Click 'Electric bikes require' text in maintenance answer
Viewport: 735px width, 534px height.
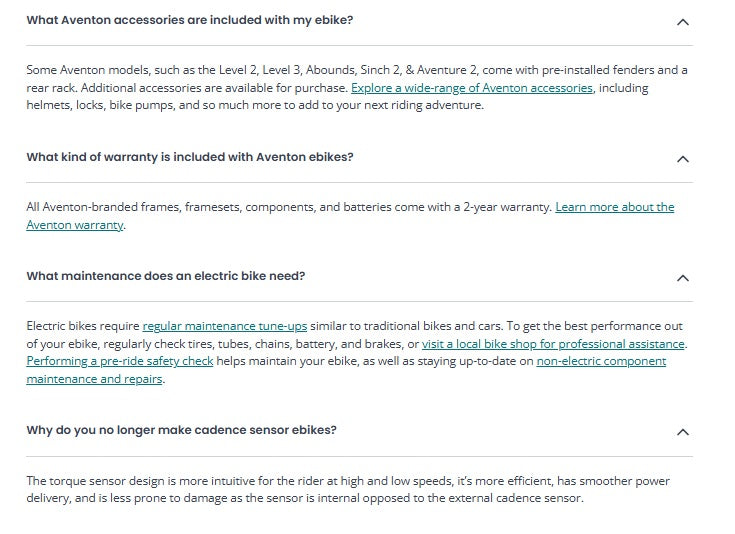pos(83,326)
